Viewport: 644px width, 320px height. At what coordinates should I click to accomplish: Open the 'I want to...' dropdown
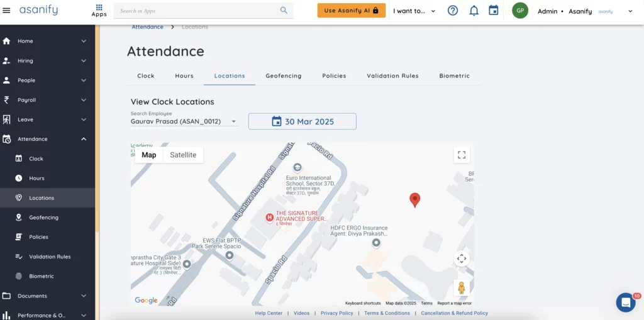[x=414, y=11]
